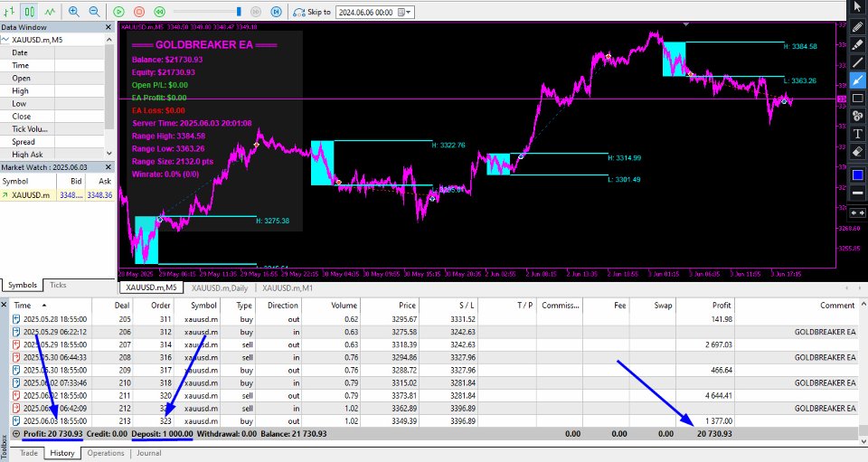The width and height of the screenshot is (868, 462).
Task: Click the Skip to button
Action: [312, 12]
